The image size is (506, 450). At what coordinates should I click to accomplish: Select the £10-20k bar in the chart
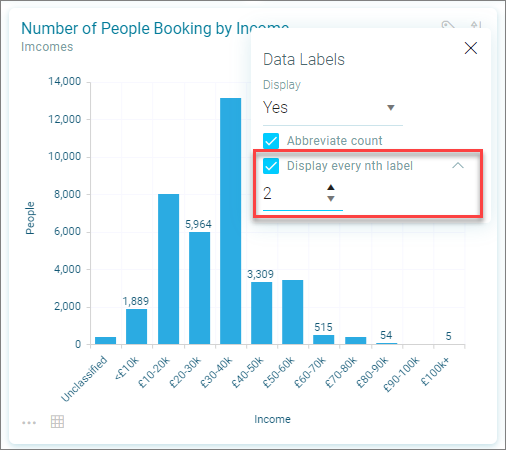click(x=168, y=269)
